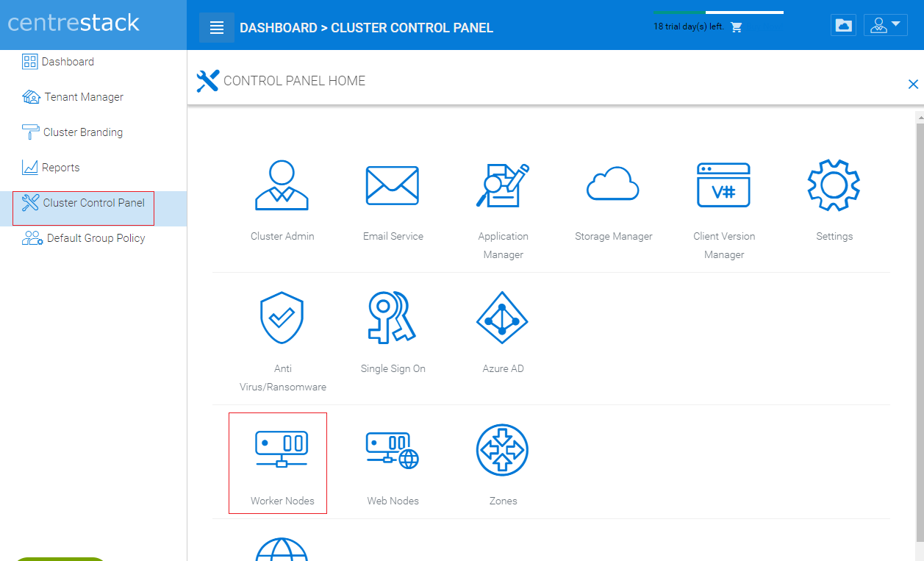Viewport: 924px width, 561px height.
Task: Expand the user account dropdown
Action: coord(886,26)
